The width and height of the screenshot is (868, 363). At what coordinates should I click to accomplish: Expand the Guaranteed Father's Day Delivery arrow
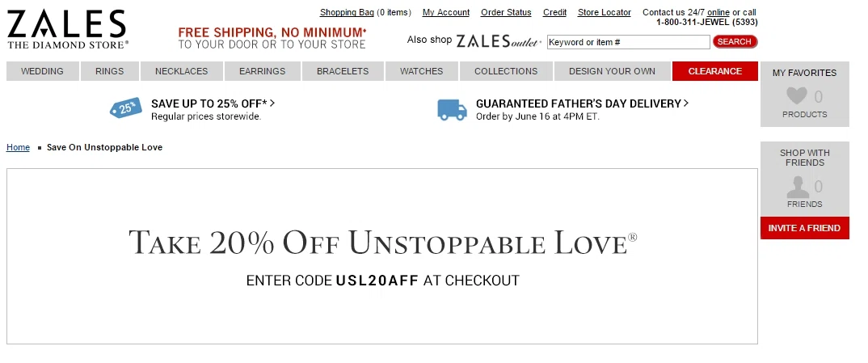(x=686, y=103)
